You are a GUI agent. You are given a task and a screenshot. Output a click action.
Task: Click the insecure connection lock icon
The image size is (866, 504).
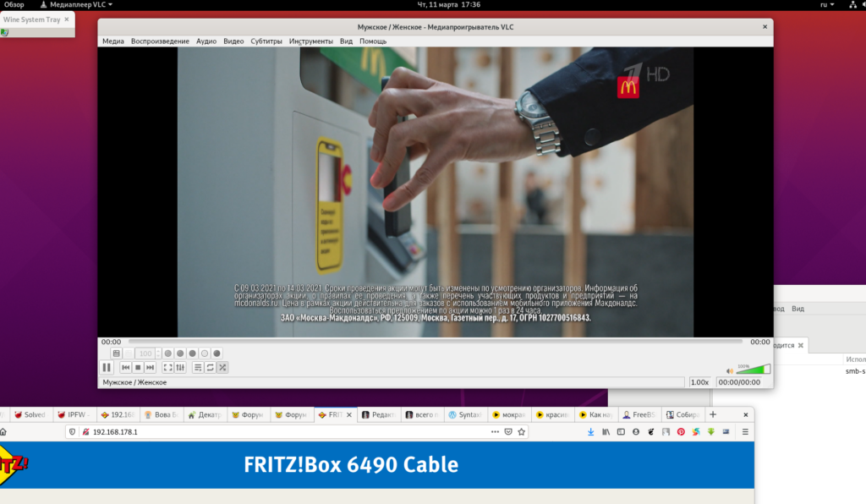pyautogui.click(x=85, y=431)
